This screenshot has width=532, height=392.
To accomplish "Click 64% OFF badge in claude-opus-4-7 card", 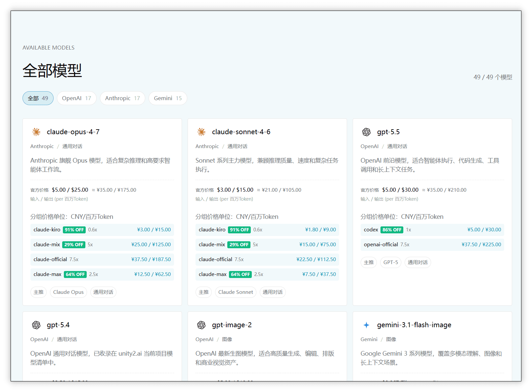I will point(75,274).
